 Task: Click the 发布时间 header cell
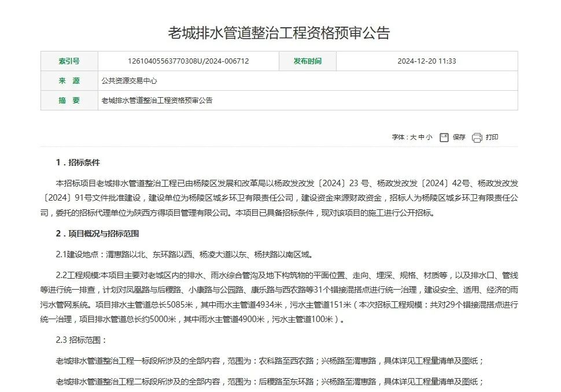[307, 61]
